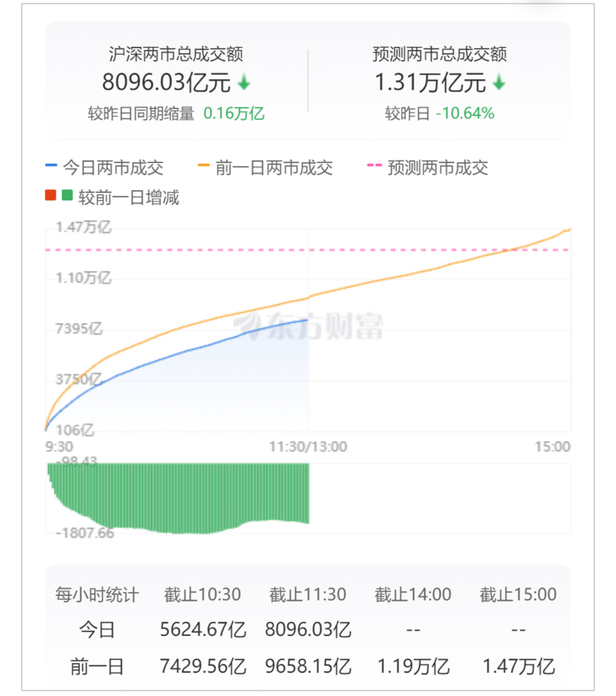Click the 1.31万亿元 forecast value
Viewport: 616px width, 696px height.
[430, 82]
